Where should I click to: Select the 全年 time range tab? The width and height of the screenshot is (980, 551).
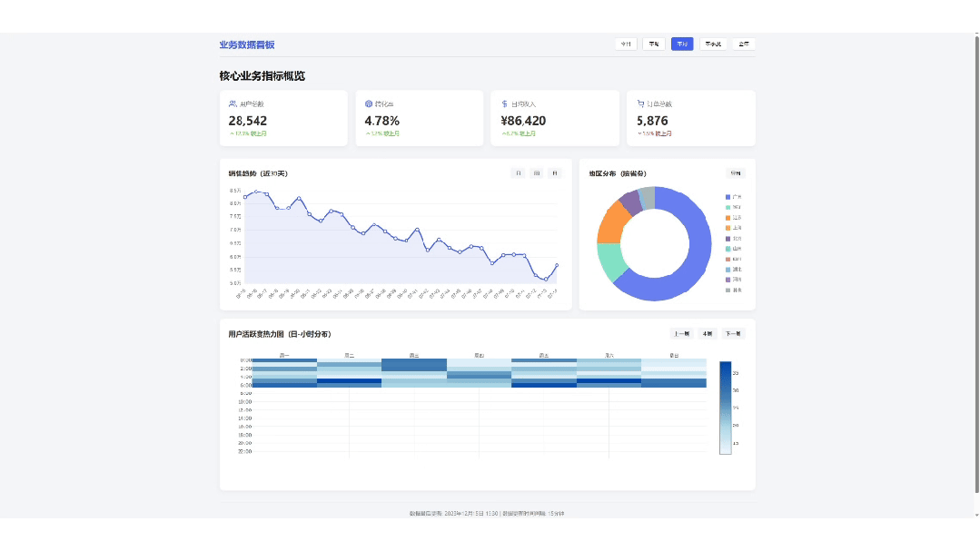pyautogui.click(x=743, y=44)
